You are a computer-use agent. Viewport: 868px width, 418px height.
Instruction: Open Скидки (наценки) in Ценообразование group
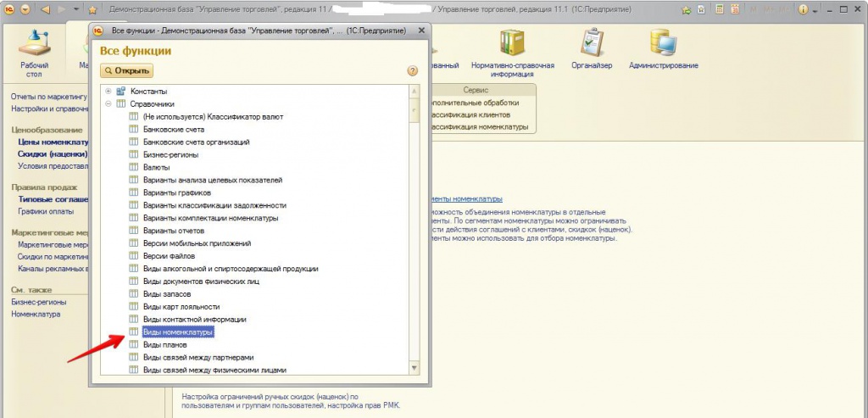click(53, 154)
